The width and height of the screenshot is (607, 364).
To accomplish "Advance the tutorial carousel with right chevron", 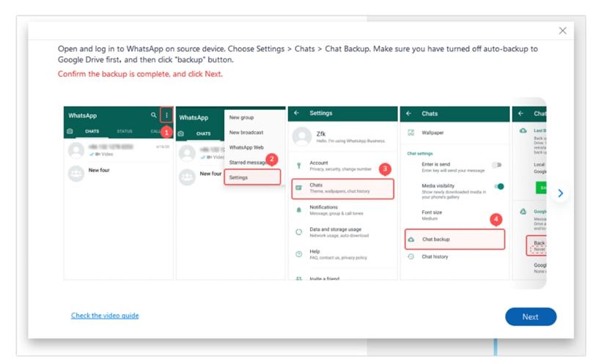I will [x=560, y=193].
